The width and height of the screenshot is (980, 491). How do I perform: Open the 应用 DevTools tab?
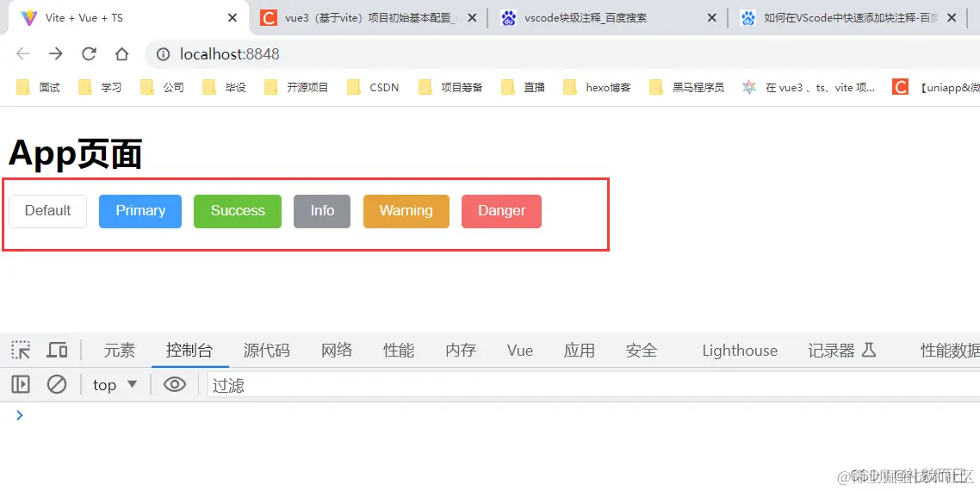(580, 351)
